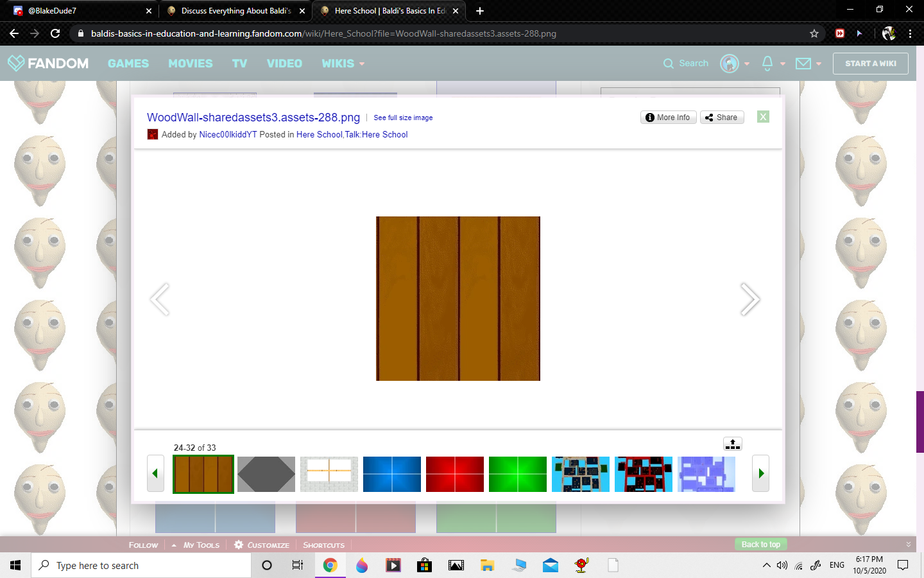Open Mail app in taskbar
Viewport: 924px width, 578px height.
pyautogui.click(x=551, y=565)
